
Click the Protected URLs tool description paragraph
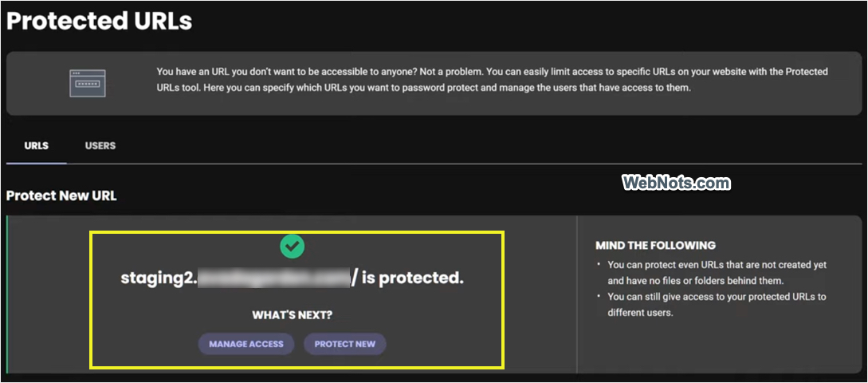click(492, 80)
